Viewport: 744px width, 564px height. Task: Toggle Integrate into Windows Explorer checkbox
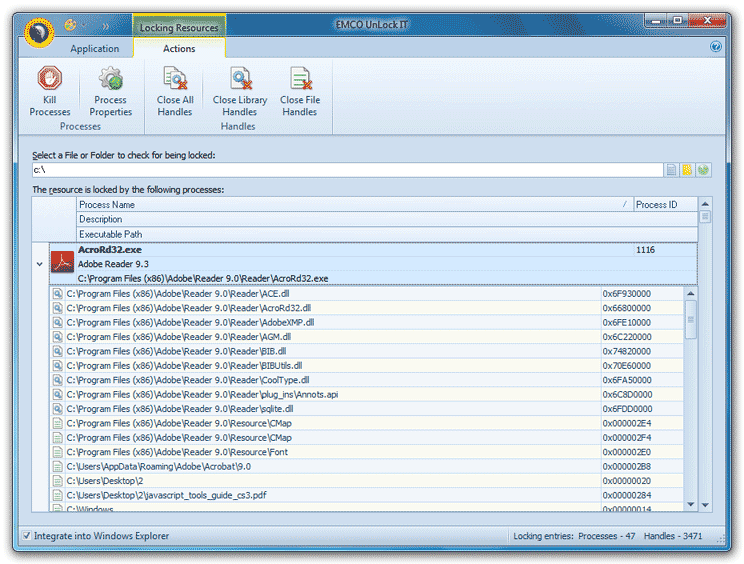coord(27,536)
